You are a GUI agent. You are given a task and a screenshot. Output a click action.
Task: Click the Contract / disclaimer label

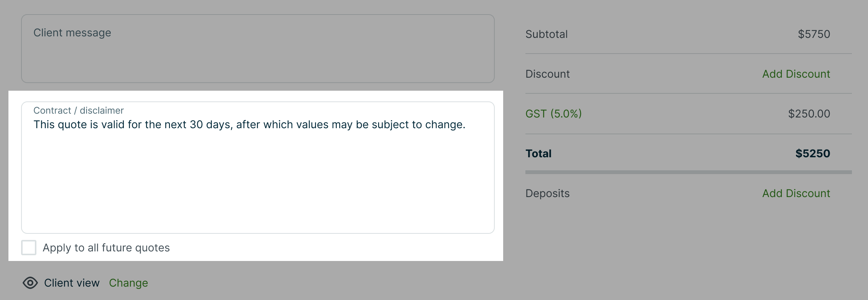click(79, 110)
